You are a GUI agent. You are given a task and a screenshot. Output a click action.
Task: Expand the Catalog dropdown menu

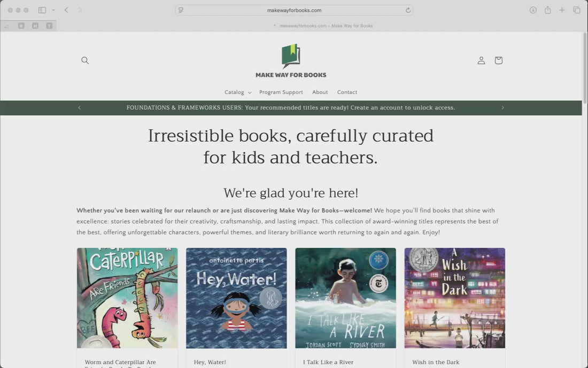click(x=238, y=92)
